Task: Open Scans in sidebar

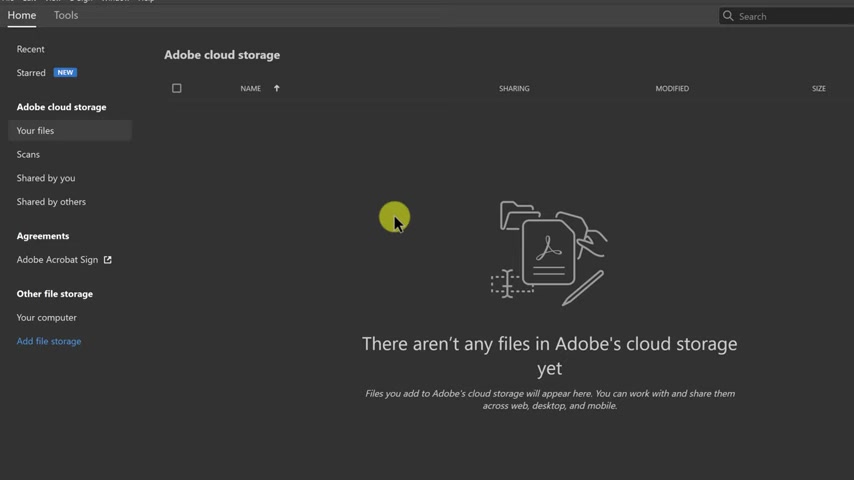Action: click(28, 154)
